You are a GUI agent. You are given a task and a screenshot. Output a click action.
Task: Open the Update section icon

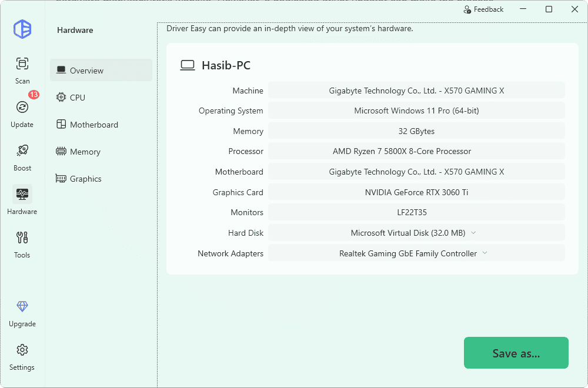[22, 107]
